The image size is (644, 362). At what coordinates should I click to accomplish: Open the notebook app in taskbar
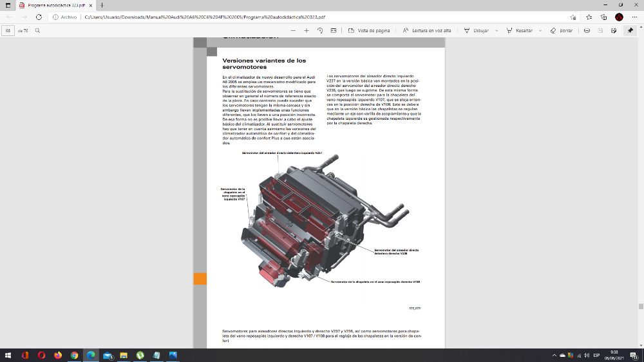pyautogui.click(x=156, y=355)
